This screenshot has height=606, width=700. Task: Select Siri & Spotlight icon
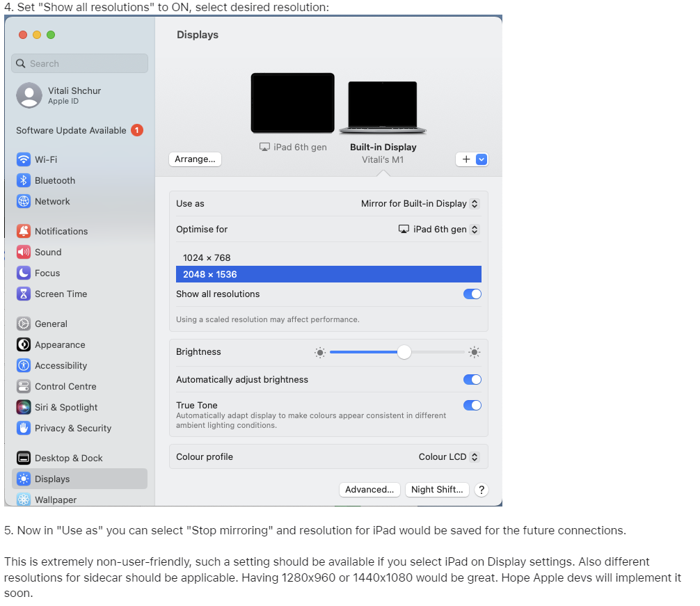pos(24,407)
